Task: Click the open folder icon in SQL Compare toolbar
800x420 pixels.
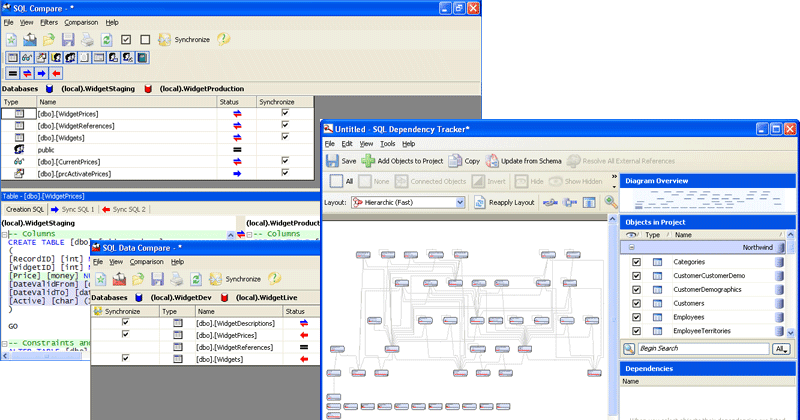Action: click(x=48, y=39)
